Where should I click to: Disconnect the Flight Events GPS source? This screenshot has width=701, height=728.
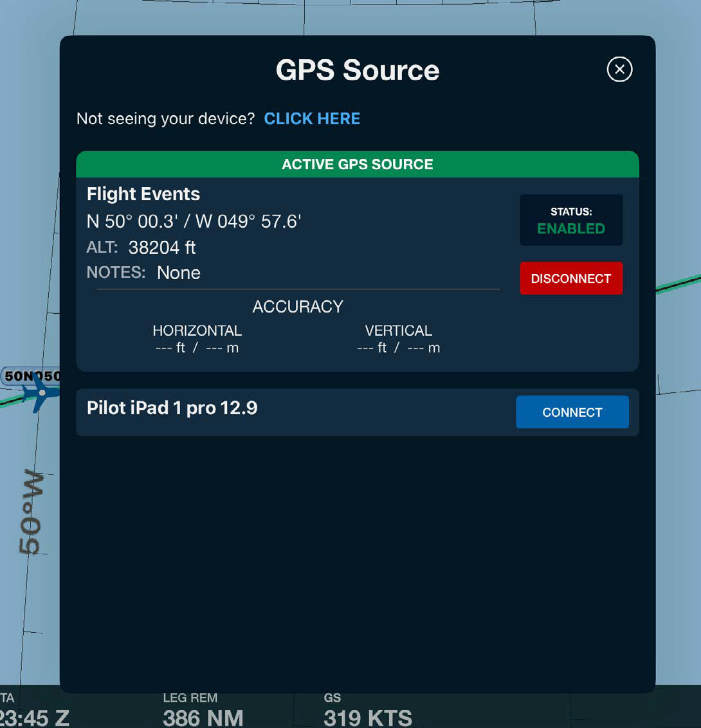coord(571,278)
